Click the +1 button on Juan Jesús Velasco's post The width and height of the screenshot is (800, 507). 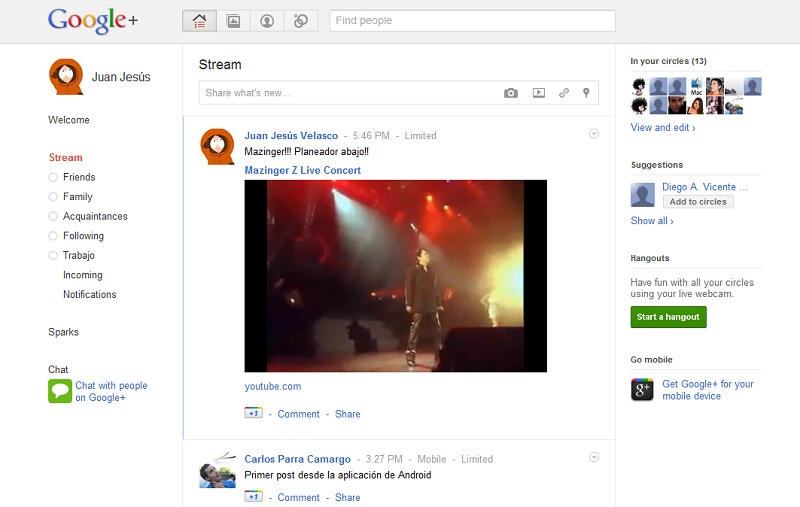[x=254, y=413]
